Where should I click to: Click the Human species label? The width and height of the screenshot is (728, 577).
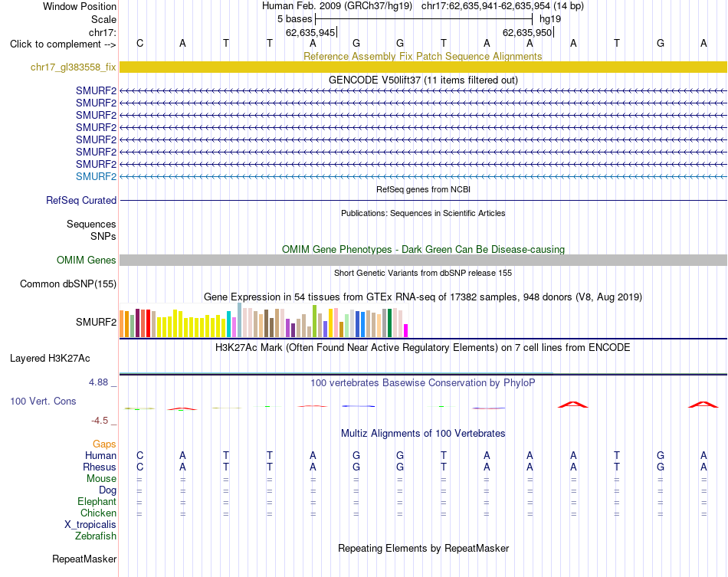pyautogui.click(x=100, y=455)
